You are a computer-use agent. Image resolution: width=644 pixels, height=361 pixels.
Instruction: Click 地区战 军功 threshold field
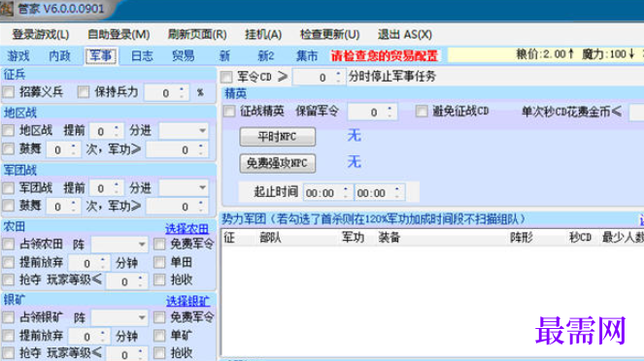tap(177, 149)
